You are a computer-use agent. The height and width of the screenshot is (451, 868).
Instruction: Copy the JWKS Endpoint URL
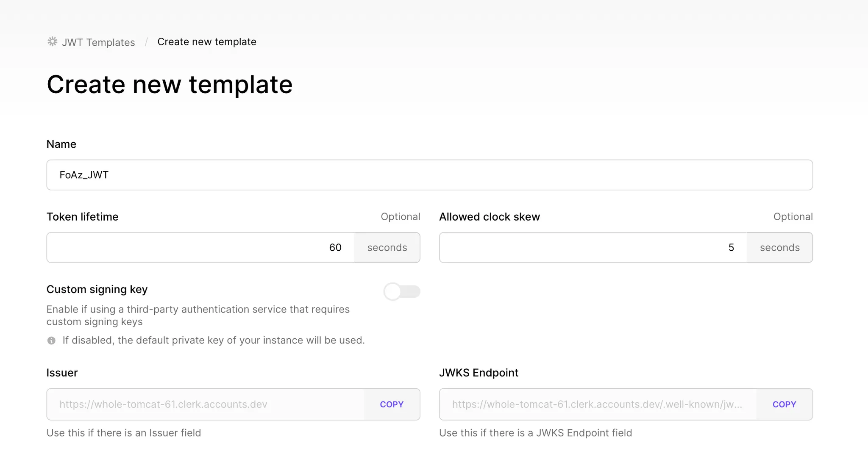point(784,404)
